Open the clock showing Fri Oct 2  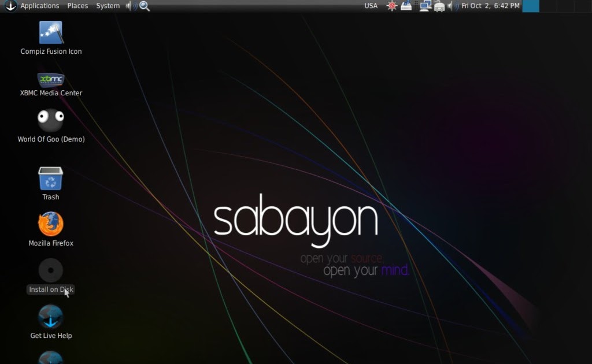point(490,6)
